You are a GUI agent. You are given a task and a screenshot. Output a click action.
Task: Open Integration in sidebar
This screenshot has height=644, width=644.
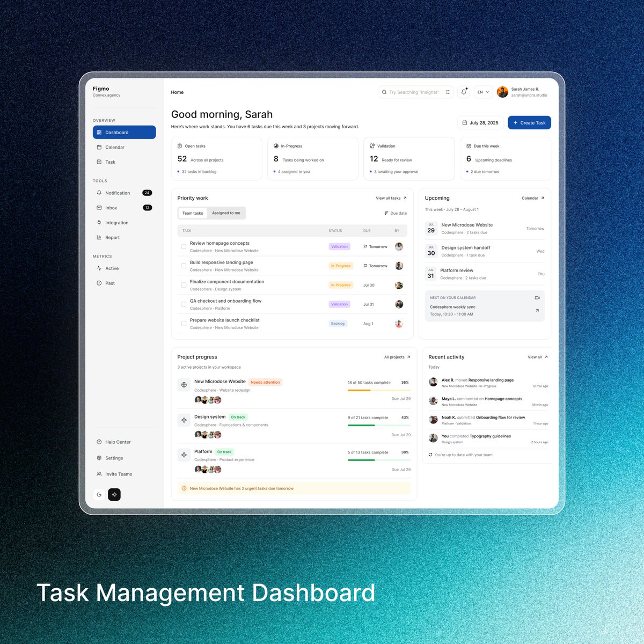[124, 223]
